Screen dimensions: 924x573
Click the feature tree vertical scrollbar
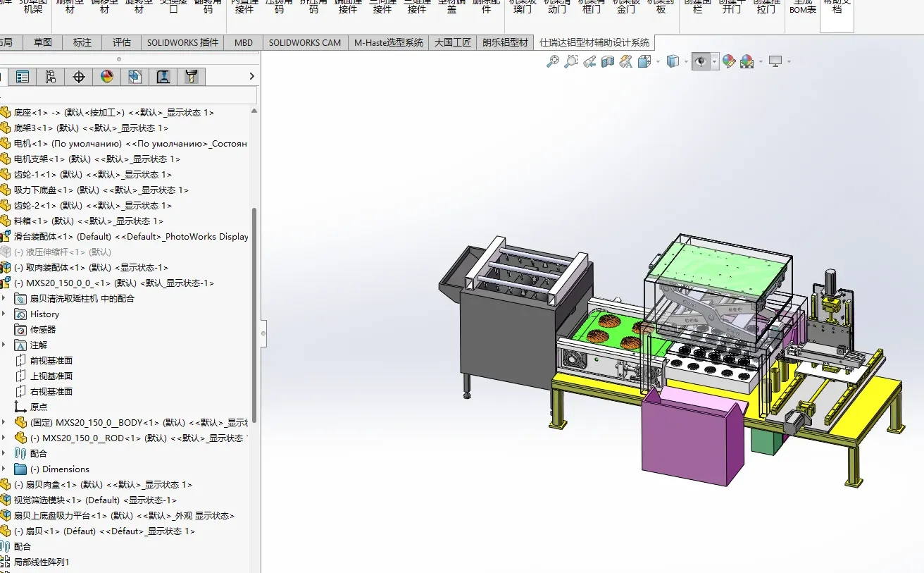click(254, 317)
